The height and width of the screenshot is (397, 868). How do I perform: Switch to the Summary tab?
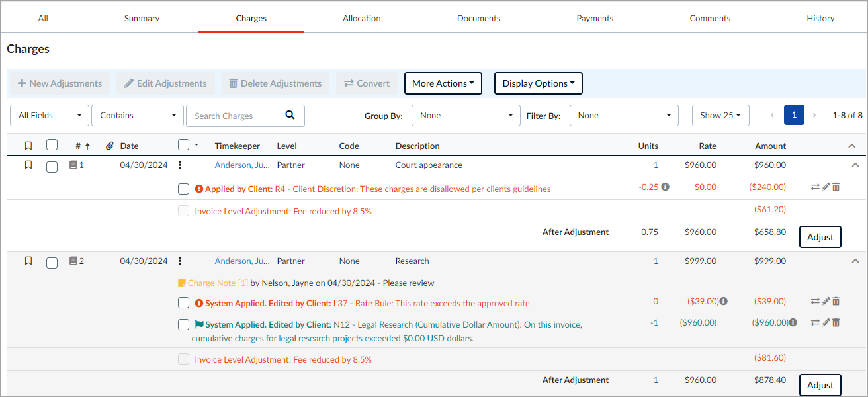pyautogui.click(x=142, y=18)
